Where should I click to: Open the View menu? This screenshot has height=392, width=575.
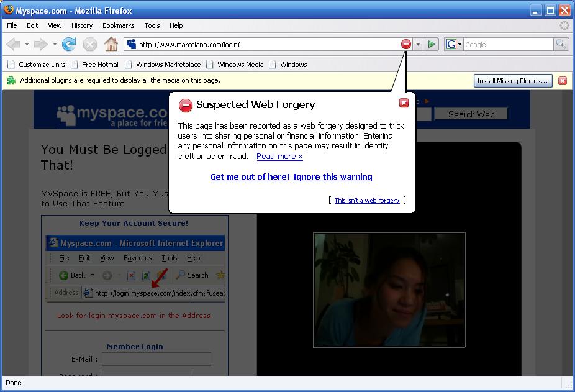click(55, 25)
